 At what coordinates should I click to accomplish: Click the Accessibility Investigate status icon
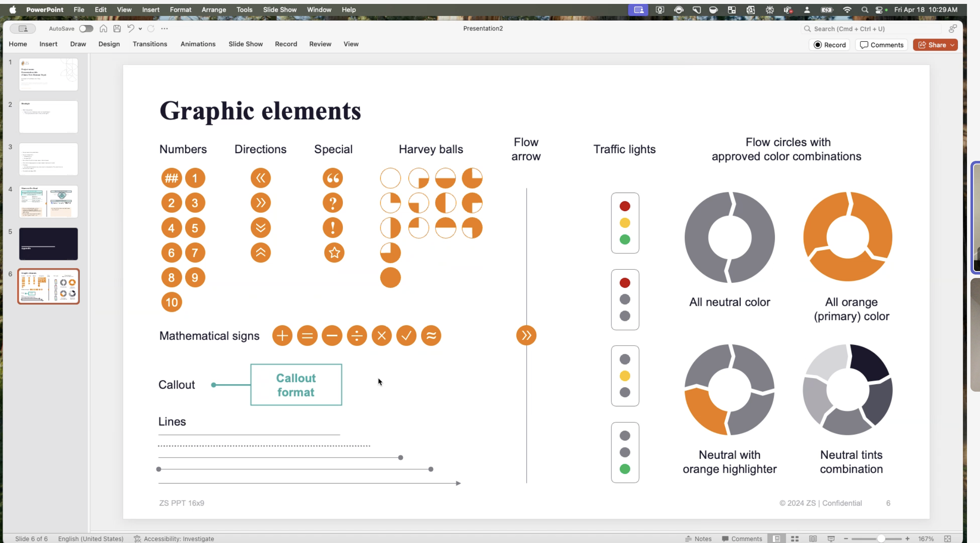point(174,539)
